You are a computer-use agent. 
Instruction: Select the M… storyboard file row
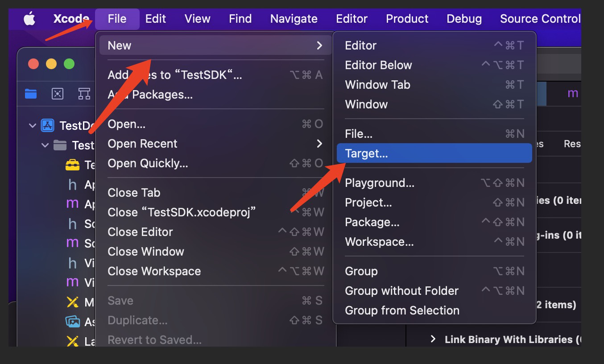coord(80,302)
